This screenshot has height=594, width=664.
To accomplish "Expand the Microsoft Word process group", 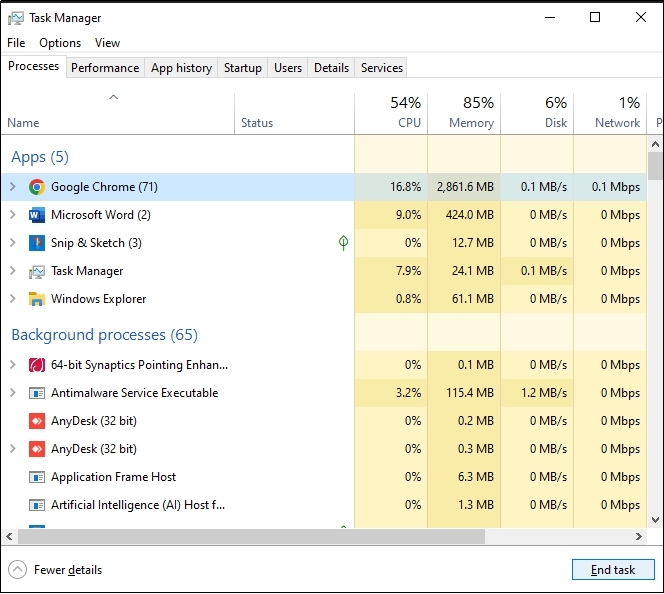I will [x=12, y=215].
